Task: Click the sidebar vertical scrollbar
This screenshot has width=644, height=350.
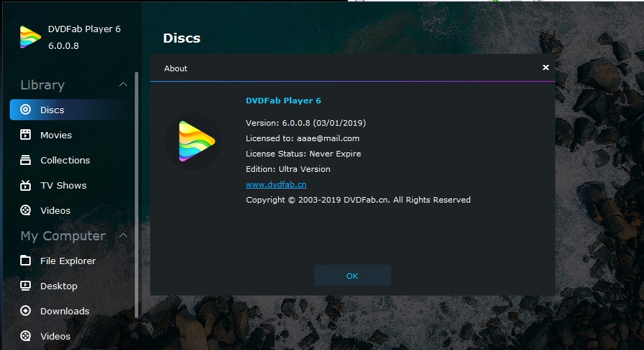Action: click(x=136, y=195)
